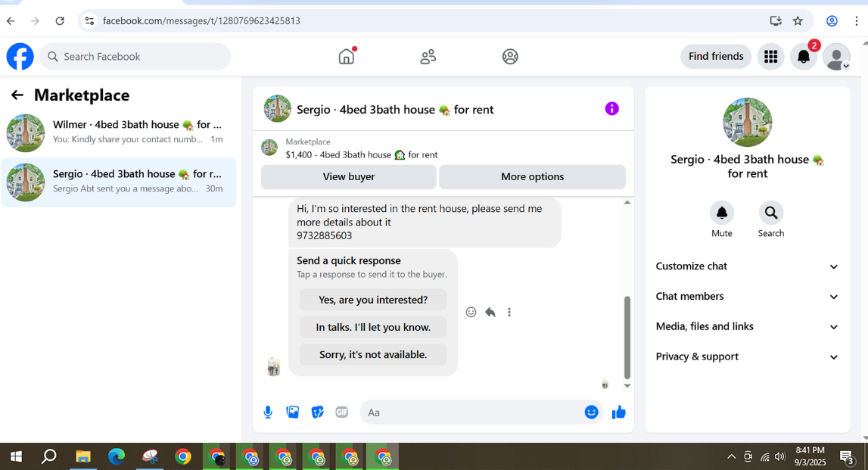Viewport: 868px width, 470px height.
Task: Open Wilmer conversation in chat list
Action: click(x=119, y=133)
